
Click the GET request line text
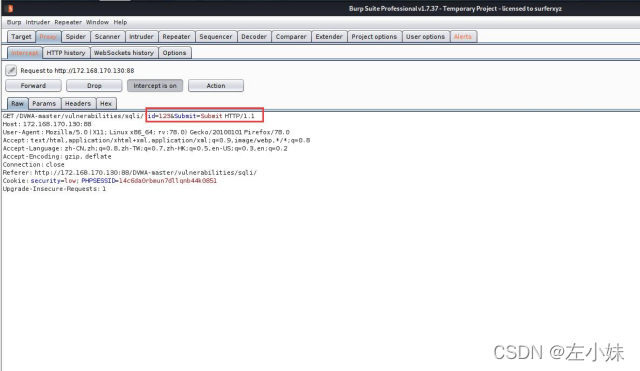tap(129, 116)
